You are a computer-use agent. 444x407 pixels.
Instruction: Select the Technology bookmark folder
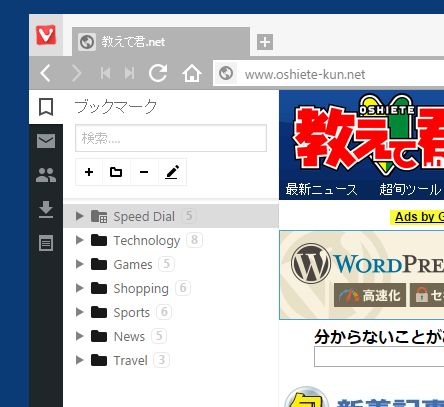[x=171, y=240]
